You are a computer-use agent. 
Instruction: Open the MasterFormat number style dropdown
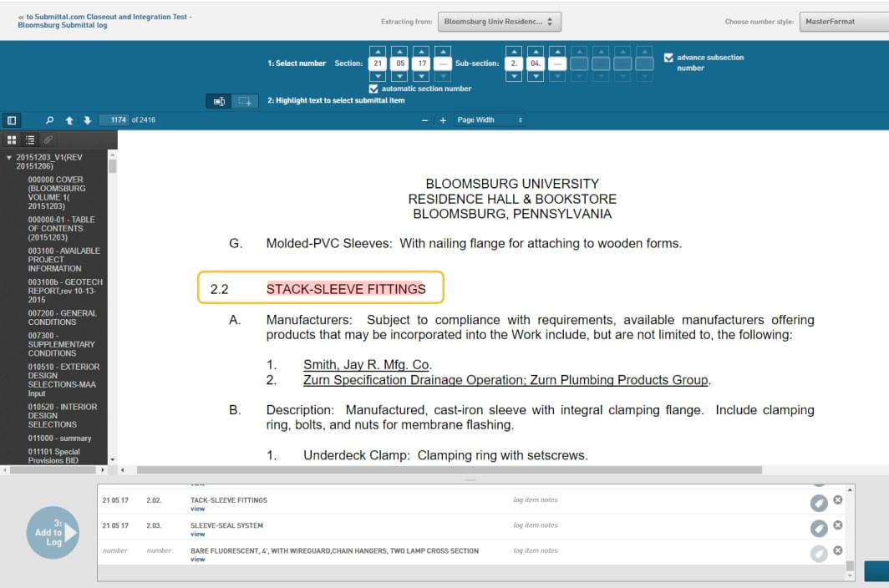coord(842,22)
